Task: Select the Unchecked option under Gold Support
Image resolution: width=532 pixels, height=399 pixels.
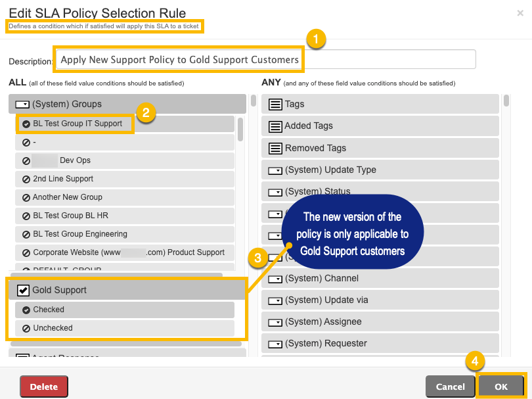Action: (x=125, y=328)
